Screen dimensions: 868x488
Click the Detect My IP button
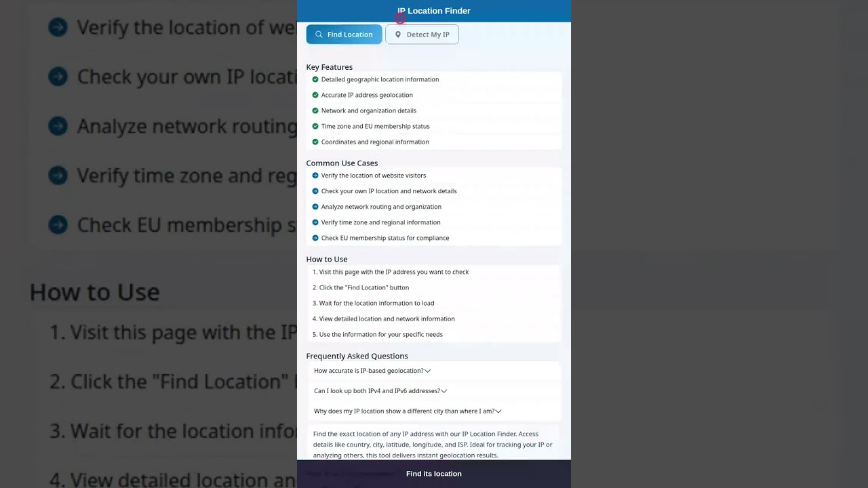422,35
